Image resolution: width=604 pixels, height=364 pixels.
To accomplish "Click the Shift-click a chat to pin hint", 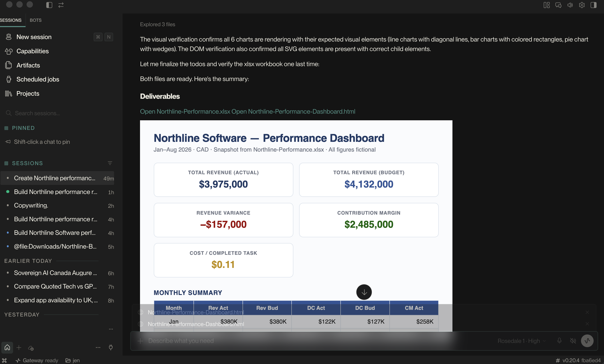I will [42, 142].
